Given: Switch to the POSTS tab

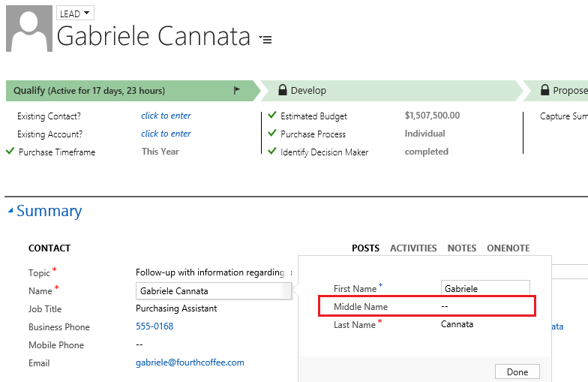Looking at the screenshot, I should click(366, 248).
